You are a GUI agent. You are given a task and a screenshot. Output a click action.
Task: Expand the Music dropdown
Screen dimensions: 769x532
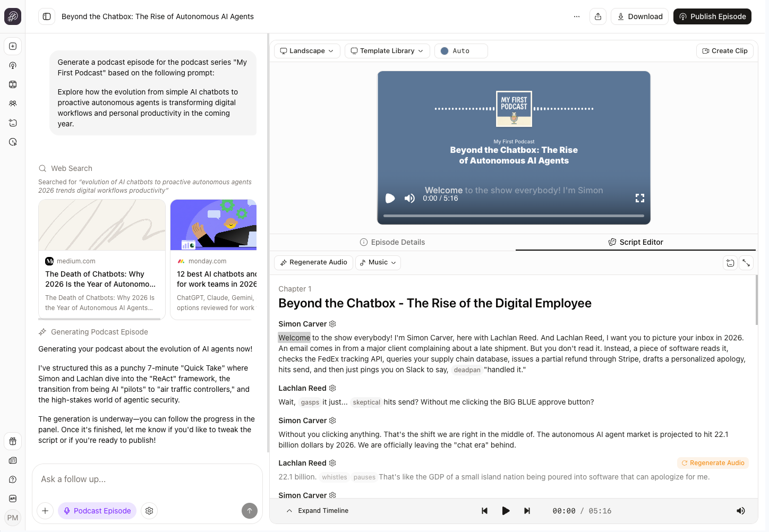pyautogui.click(x=378, y=262)
